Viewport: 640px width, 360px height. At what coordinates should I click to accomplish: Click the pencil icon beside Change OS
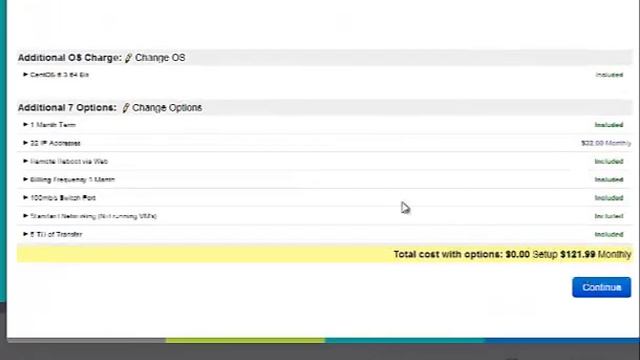pos(128,58)
